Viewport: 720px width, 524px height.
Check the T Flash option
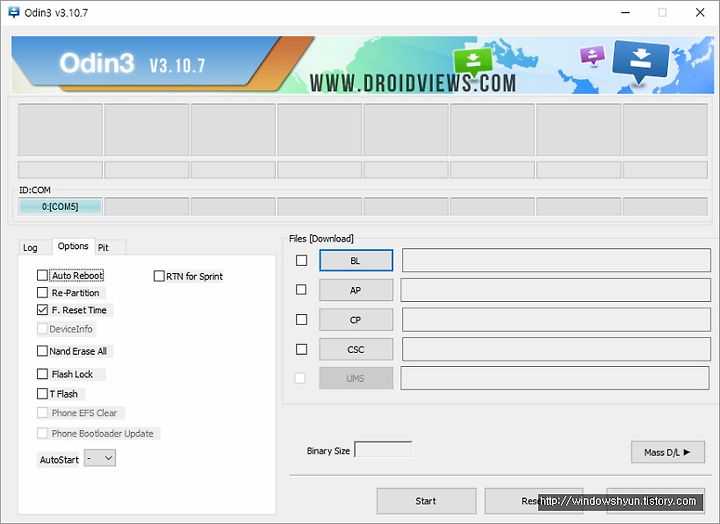pos(42,394)
